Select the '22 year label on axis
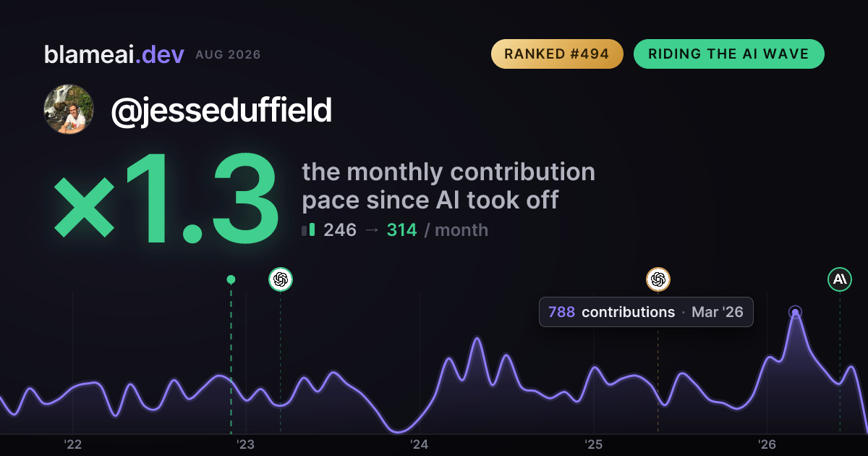Screen dimensions: 868x456 tap(72, 444)
